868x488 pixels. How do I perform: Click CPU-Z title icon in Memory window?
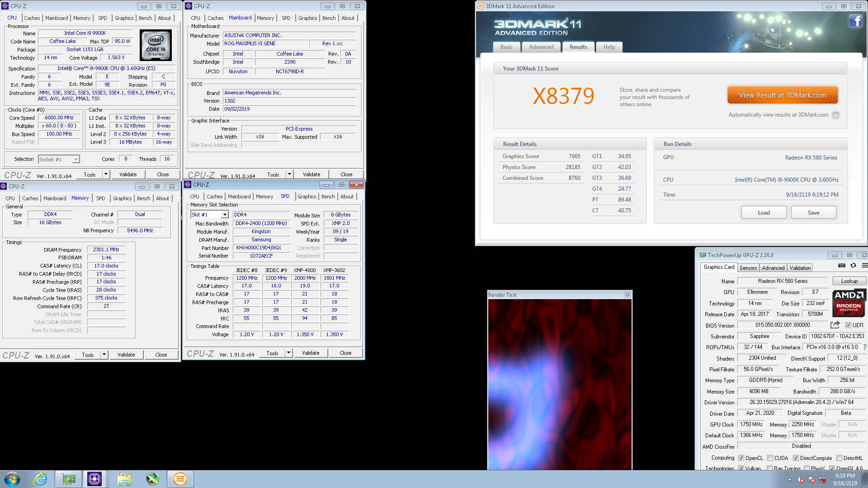[x=4, y=186]
